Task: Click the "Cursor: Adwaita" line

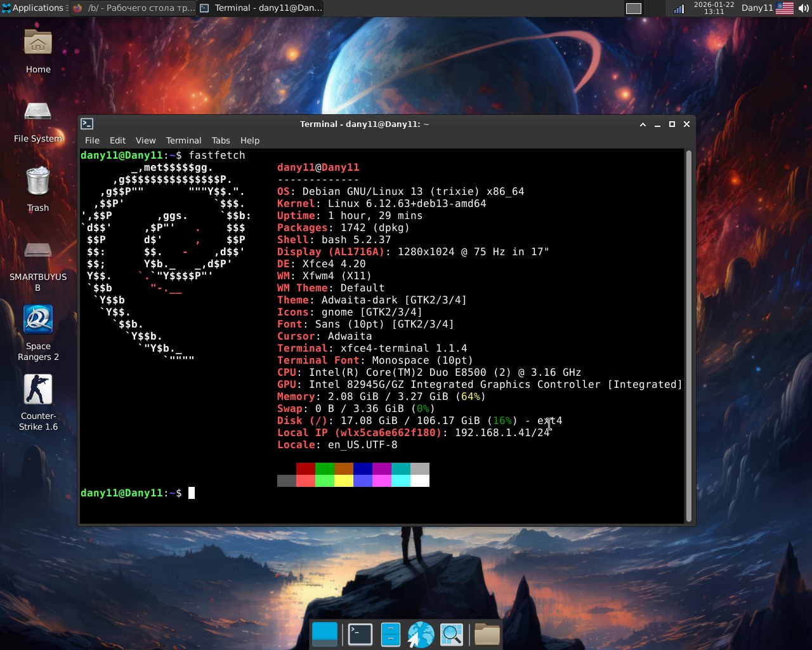Action: (x=325, y=336)
